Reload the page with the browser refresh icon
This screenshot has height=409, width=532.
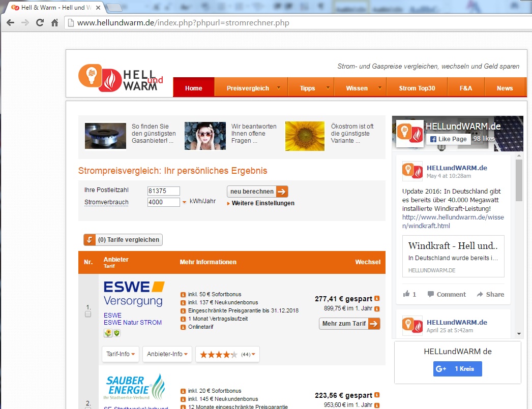(x=40, y=23)
